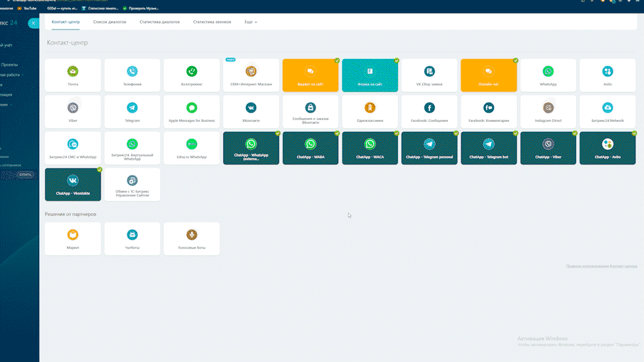The width and height of the screenshot is (644, 362).
Task: Click the Контакт-центр page heading
Action: click(67, 43)
